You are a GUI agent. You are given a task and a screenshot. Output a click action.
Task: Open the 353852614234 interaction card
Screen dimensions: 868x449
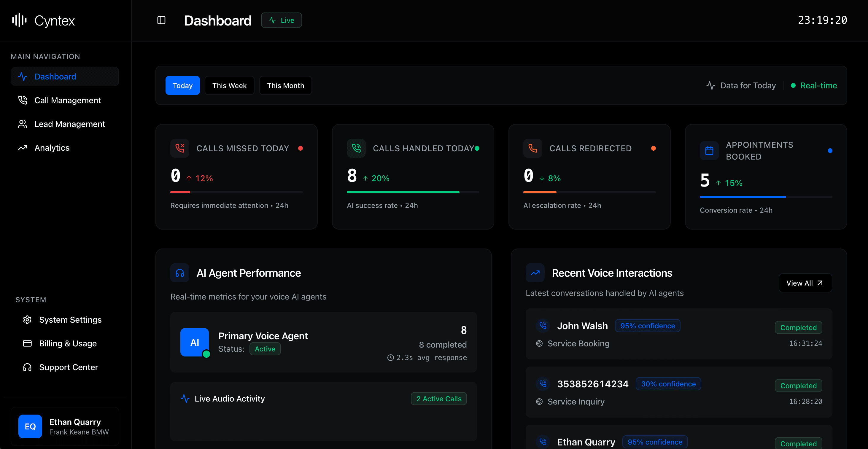coord(679,392)
